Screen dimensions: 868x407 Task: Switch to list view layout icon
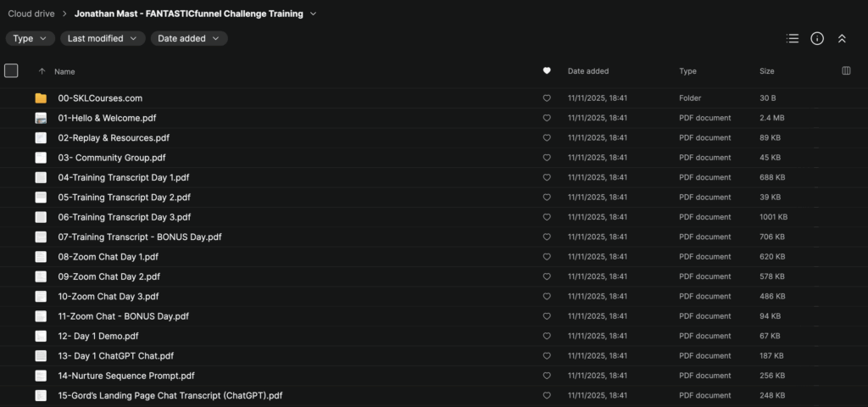(x=793, y=38)
